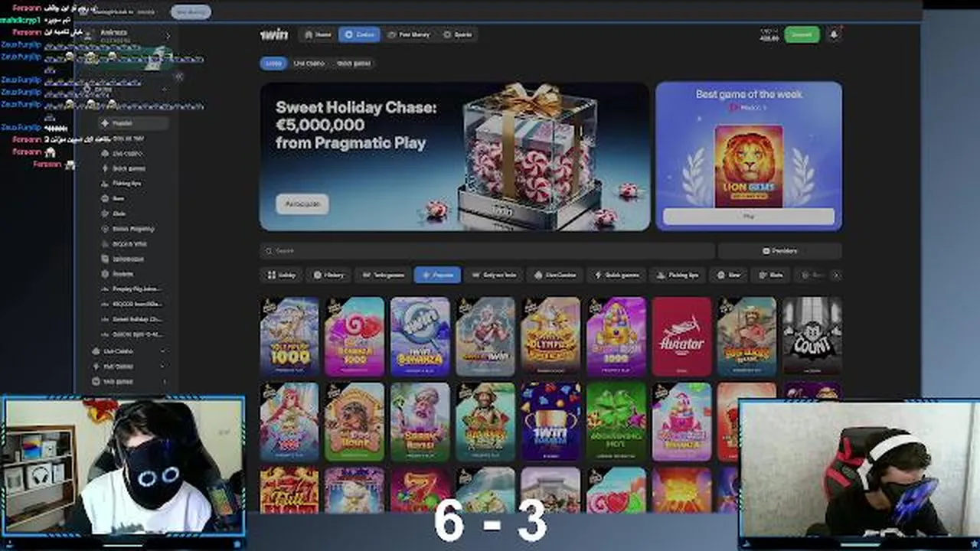Open the Home tab in top navigation
This screenshot has height=551, width=980.
pyautogui.click(x=318, y=34)
